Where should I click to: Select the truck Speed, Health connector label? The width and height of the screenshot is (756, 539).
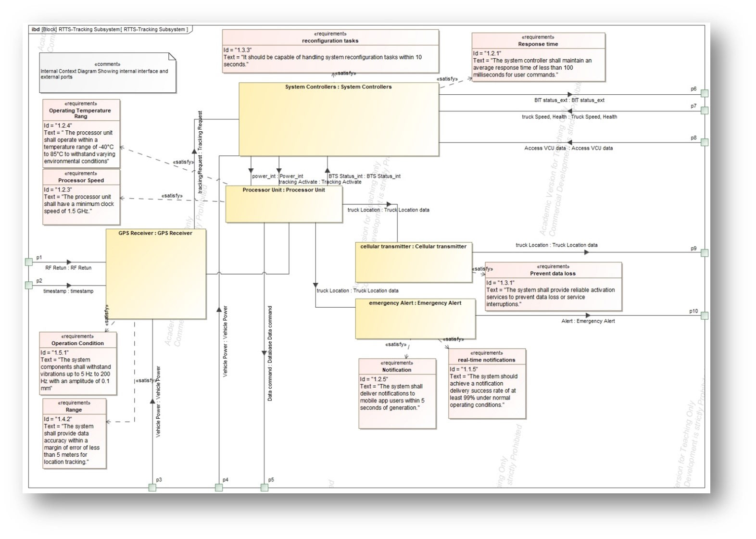[x=569, y=117]
